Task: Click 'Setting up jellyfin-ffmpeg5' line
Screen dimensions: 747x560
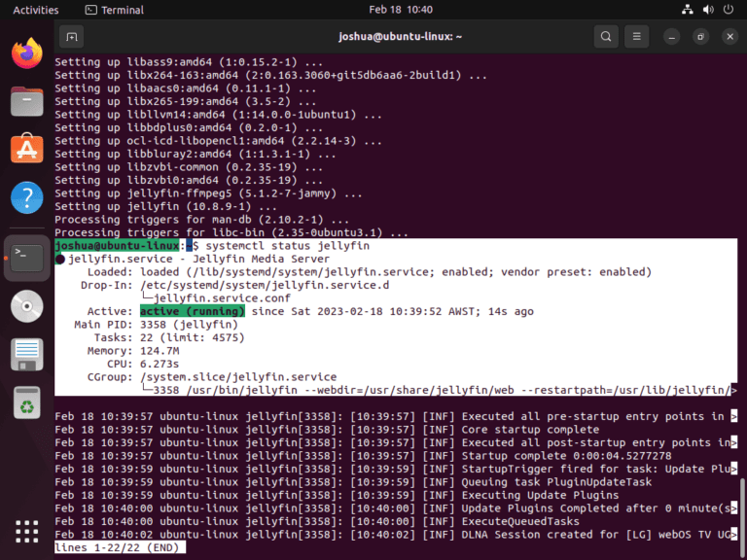Action: 209,193
